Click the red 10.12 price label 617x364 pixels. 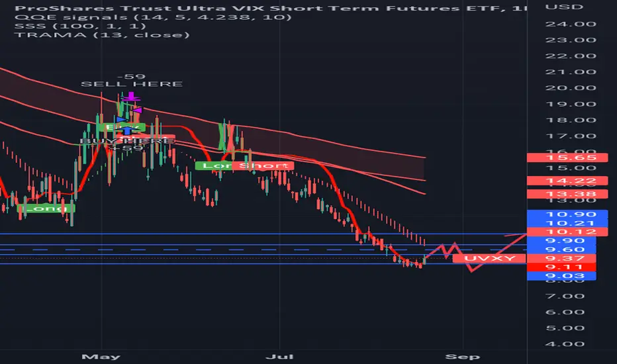pyautogui.click(x=567, y=232)
